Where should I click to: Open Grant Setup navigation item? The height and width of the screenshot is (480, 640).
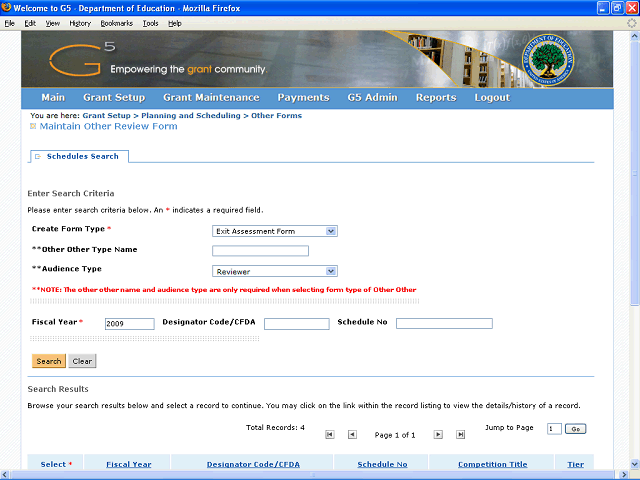click(114, 98)
